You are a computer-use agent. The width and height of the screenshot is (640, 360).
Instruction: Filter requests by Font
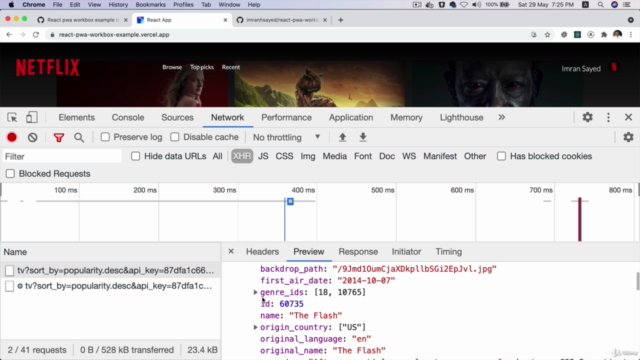click(x=363, y=156)
